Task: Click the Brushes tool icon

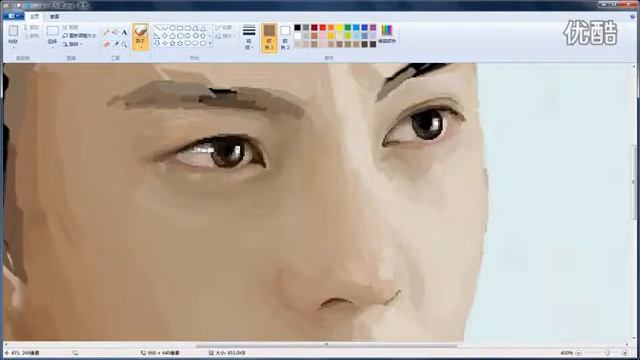Action: click(140, 31)
